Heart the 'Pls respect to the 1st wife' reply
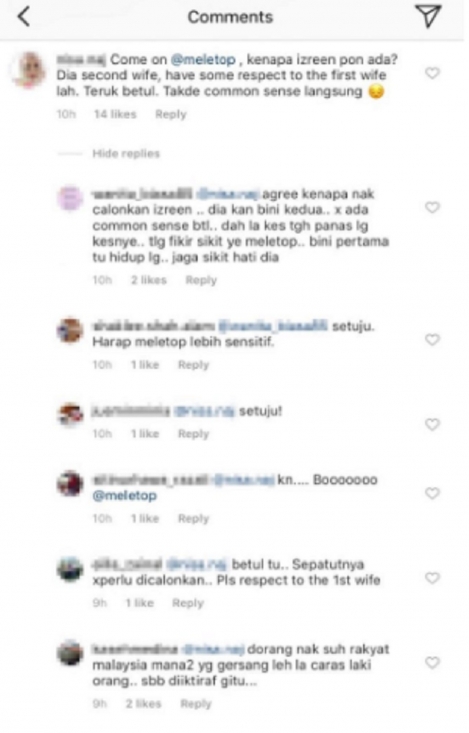This screenshot has width=469, height=733. (433, 578)
